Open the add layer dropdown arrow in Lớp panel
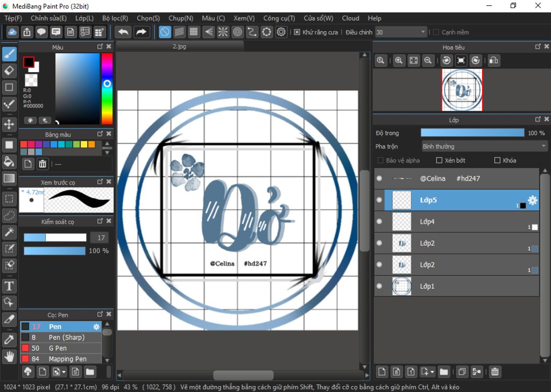 (432, 372)
